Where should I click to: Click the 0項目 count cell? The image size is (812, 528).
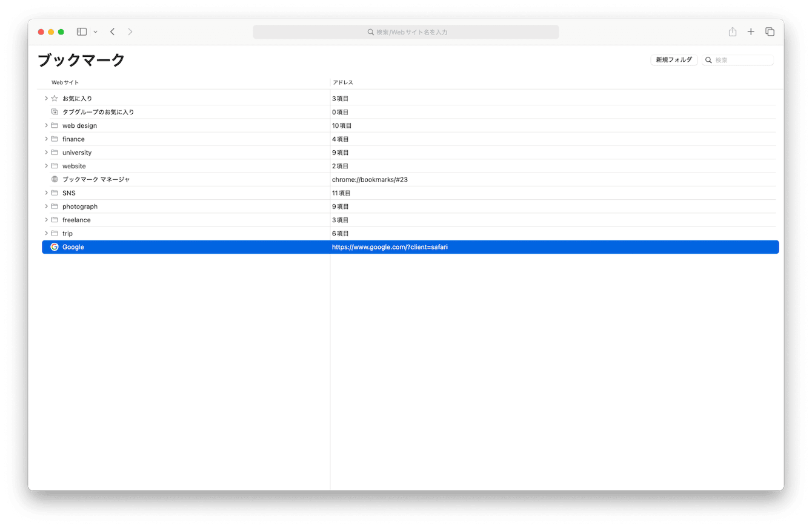pos(340,112)
